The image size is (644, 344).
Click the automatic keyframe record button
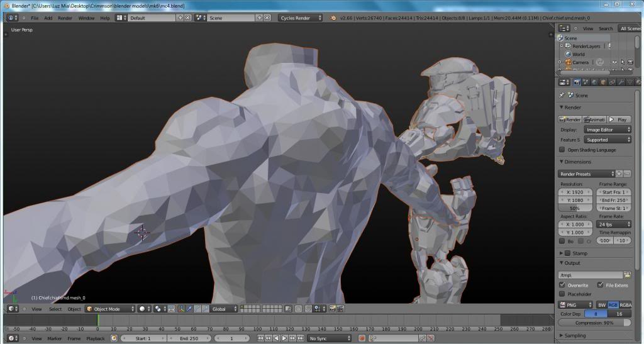tap(362, 338)
